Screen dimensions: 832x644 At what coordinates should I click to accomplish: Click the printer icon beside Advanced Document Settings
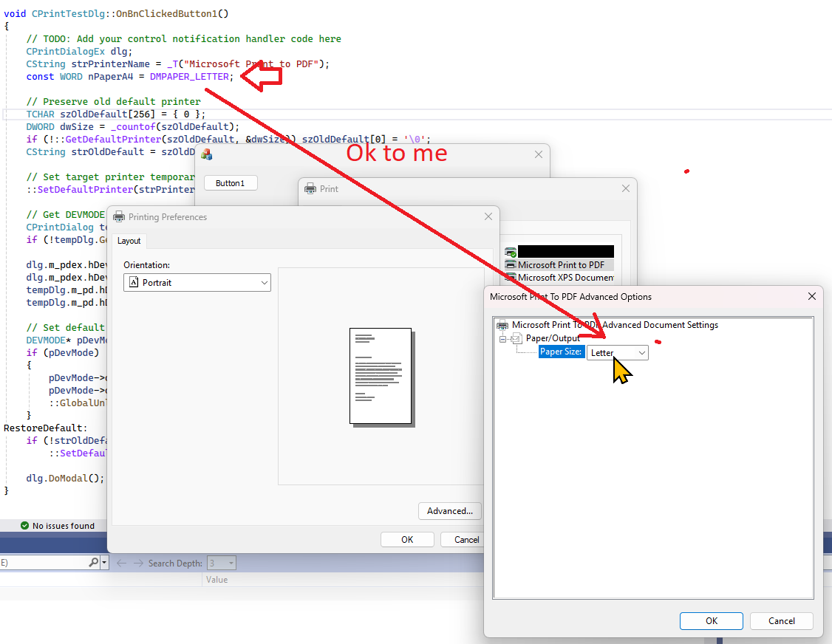click(x=502, y=325)
